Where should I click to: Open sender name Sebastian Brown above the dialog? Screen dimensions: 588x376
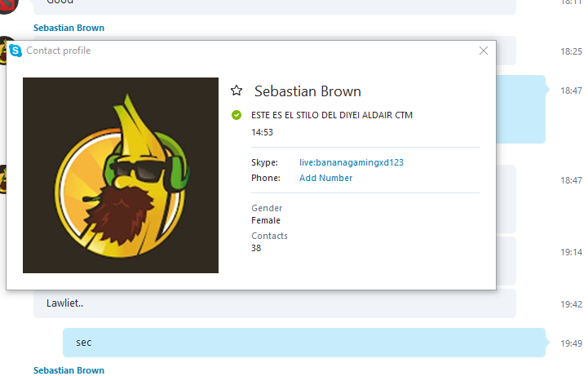pos(69,28)
